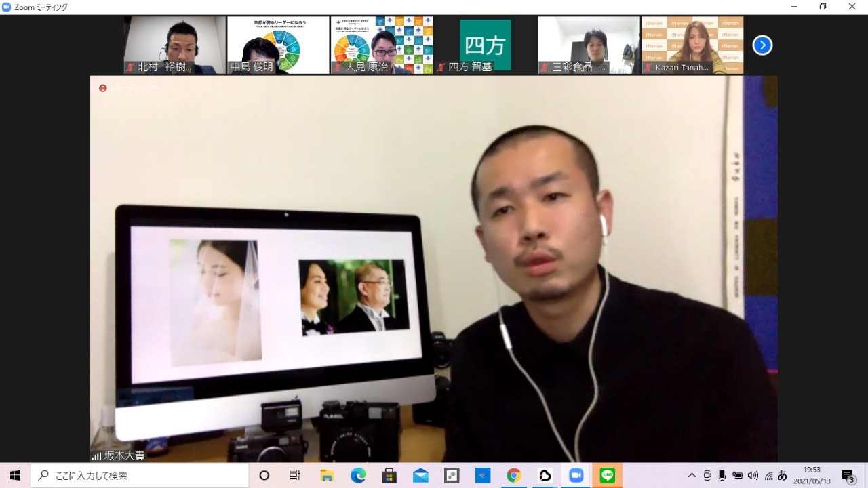The image size is (868, 488).
Task: Click the Zoom logo in the title bar
Action: (7, 7)
